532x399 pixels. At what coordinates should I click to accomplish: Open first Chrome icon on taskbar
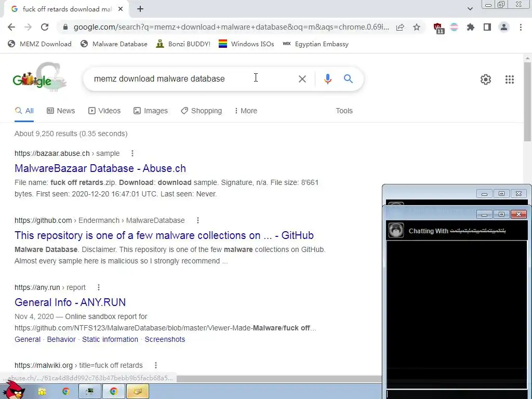[66, 392]
